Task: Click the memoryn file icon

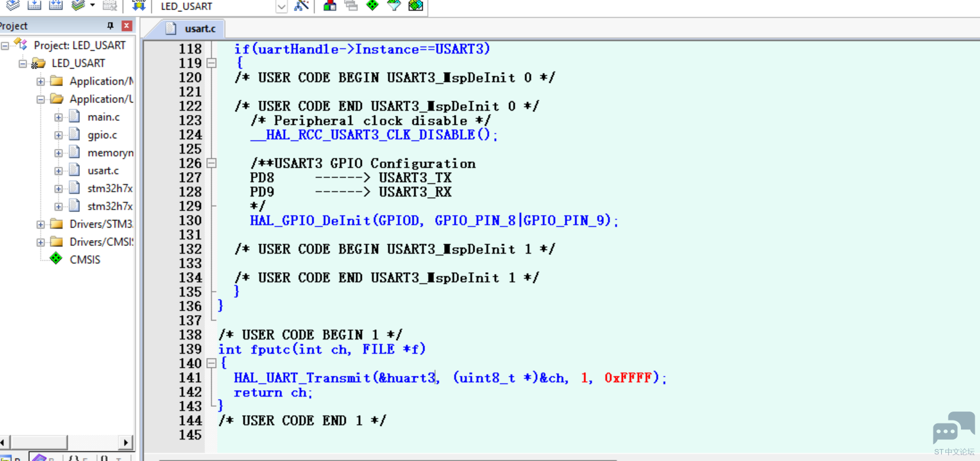Action: [75, 152]
